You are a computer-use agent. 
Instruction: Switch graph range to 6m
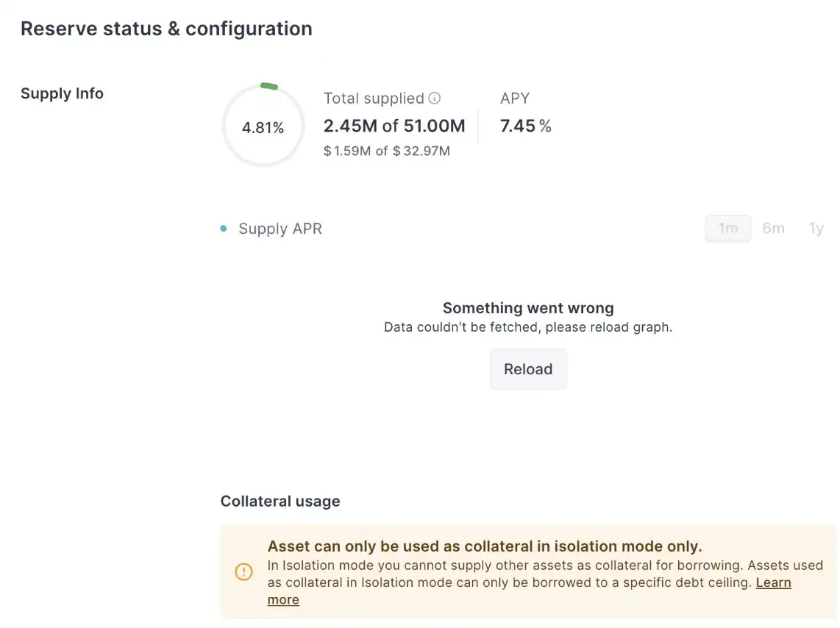[x=773, y=229]
